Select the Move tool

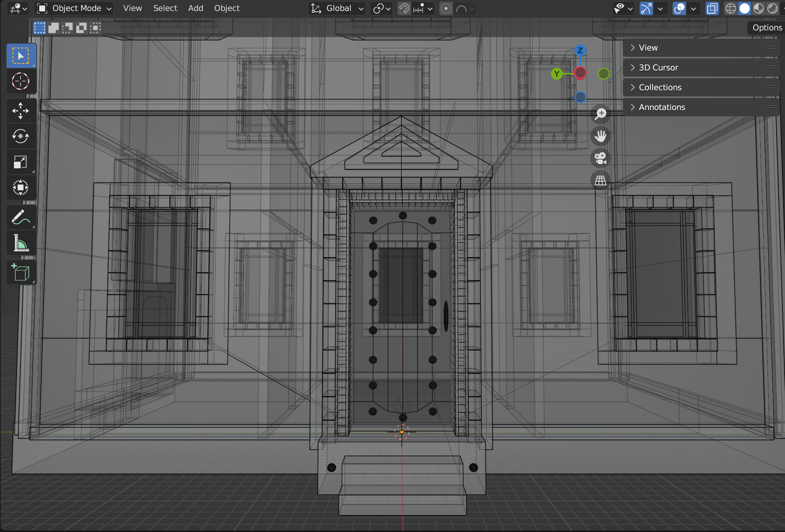21,111
